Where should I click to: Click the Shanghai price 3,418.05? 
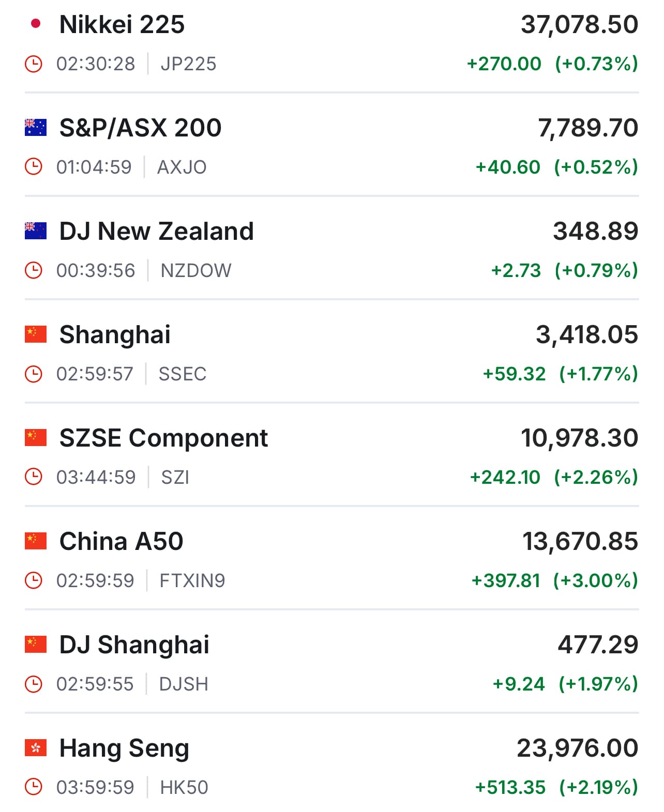click(x=587, y=334)
